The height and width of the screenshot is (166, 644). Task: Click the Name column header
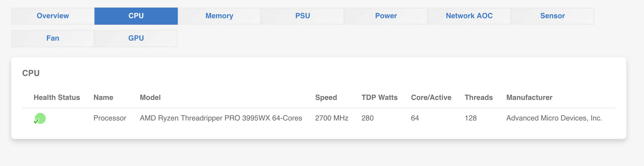pyautogui.click(x=103, y=98)
